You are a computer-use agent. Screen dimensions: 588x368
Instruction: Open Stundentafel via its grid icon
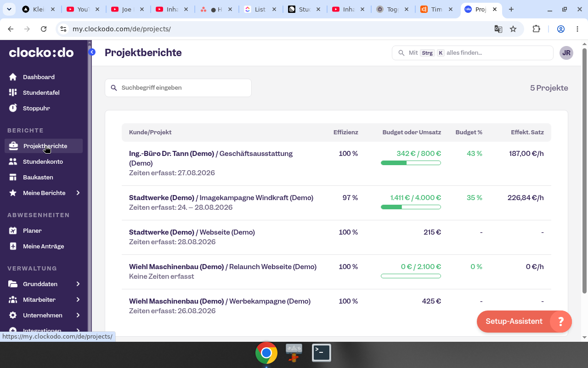[13, 92]
